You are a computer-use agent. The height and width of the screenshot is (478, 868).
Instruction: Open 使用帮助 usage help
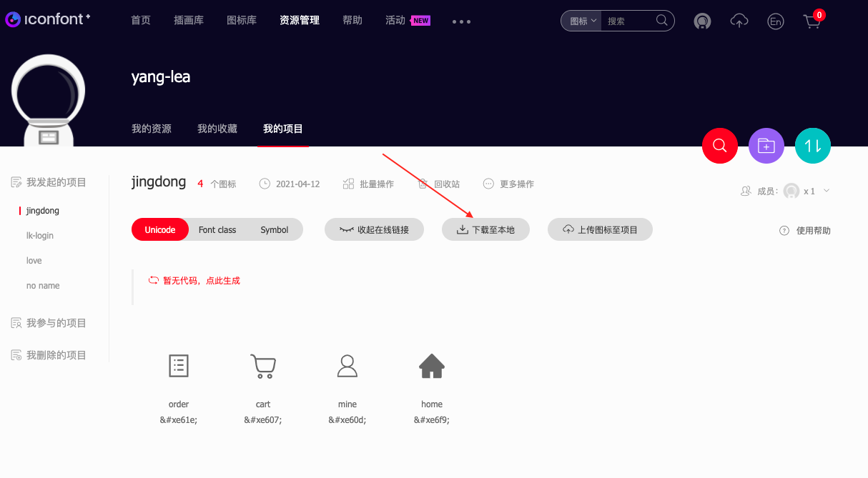tap(805, 230)
